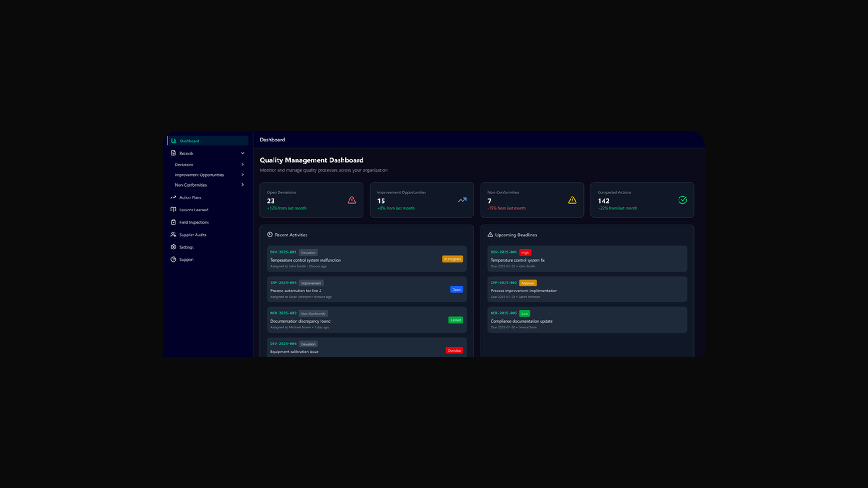Click the Support help circle icon

click(x=174, y=259)
